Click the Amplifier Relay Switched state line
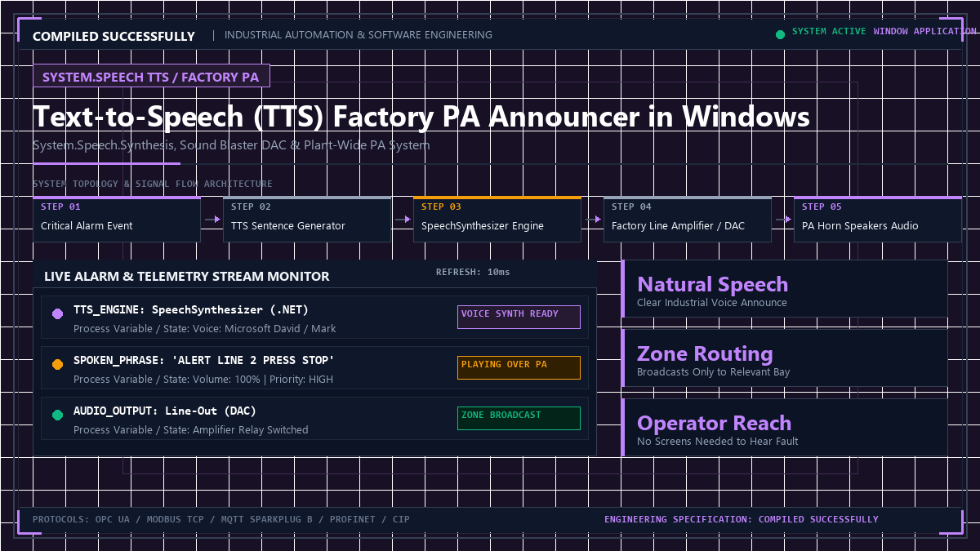This screenshot has height=551, width=980. 191,429
